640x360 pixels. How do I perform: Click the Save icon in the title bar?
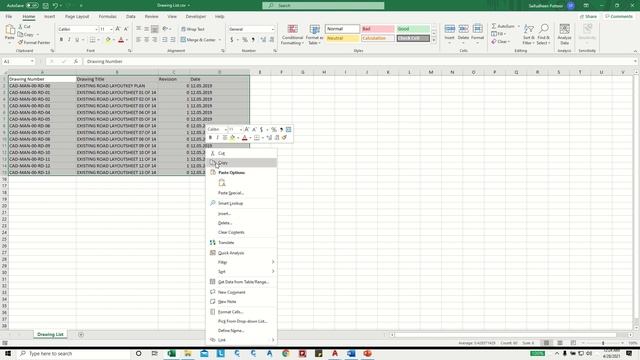(45, 6)
